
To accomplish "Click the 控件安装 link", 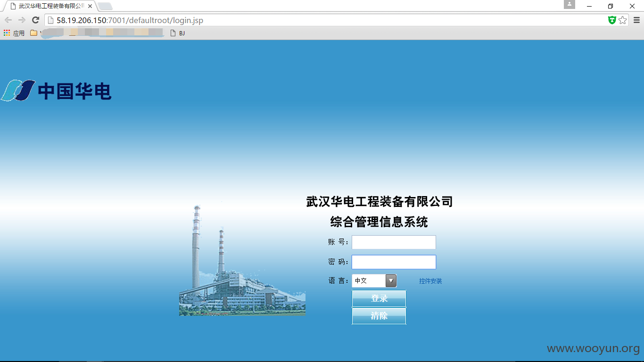I will [430, 281].
